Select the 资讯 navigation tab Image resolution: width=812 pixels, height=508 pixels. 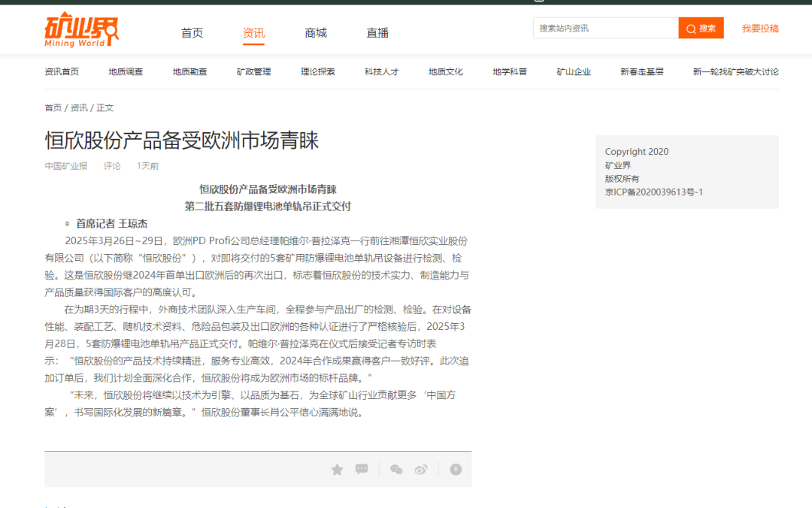(x=253, y=33)
